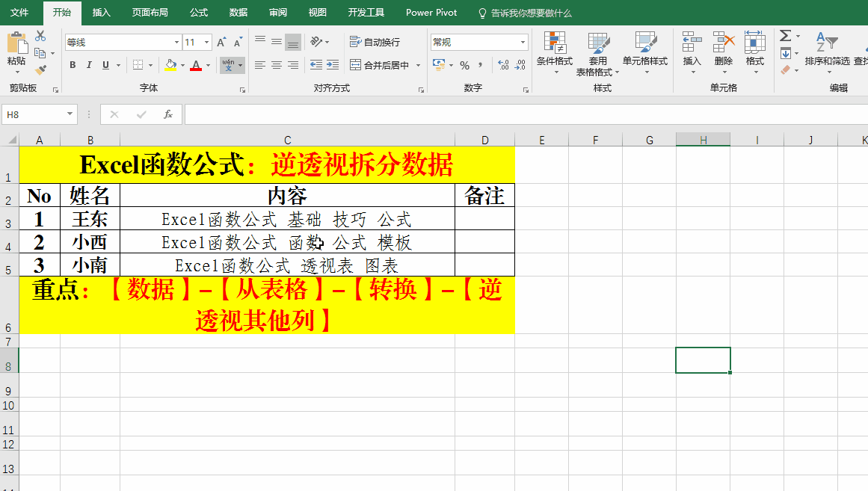Image resolution: width=868 pixels, height=491 pixels.
Task: Click the percent style icon
Action: coord(464,65)
